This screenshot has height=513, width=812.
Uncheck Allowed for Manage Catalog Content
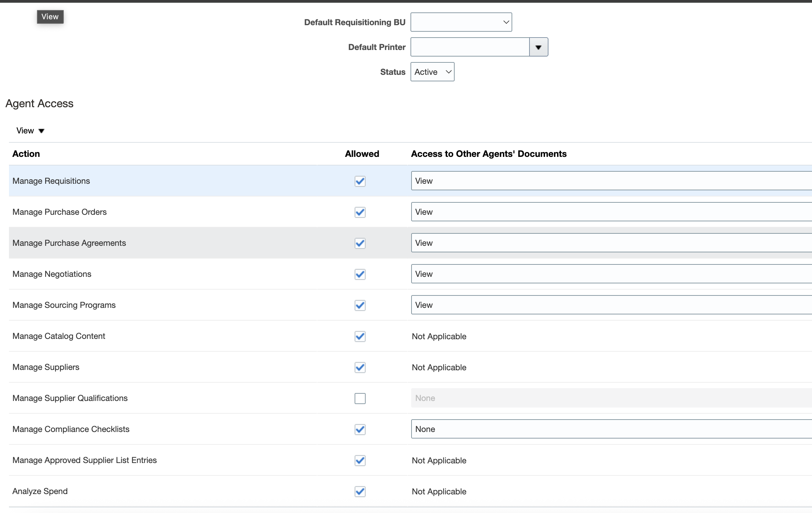360,336
